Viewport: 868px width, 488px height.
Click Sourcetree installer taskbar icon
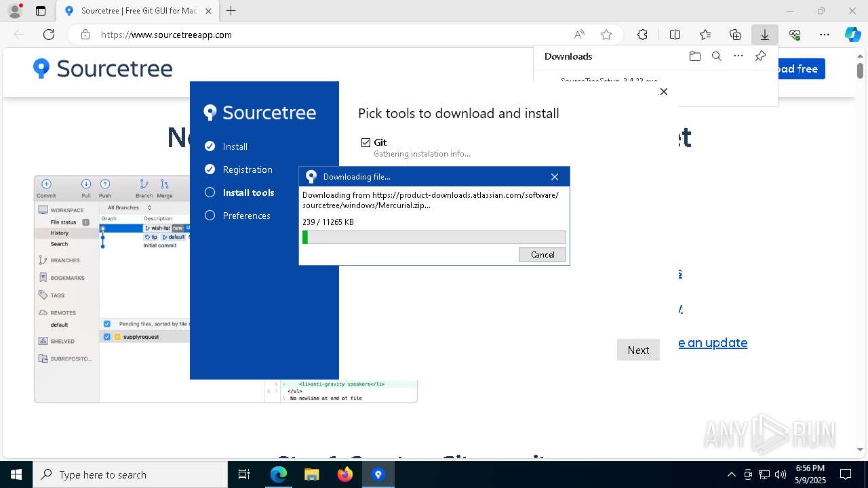(x=378, y=474)
